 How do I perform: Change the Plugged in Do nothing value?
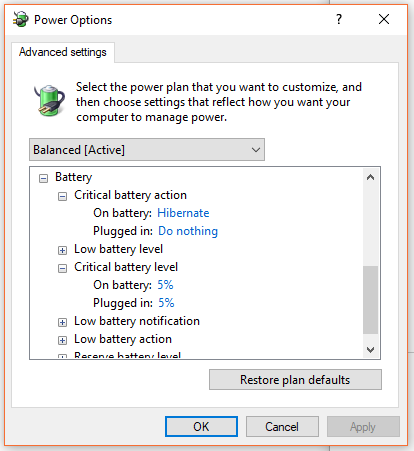pyautogui.click(x=188, y=231)
